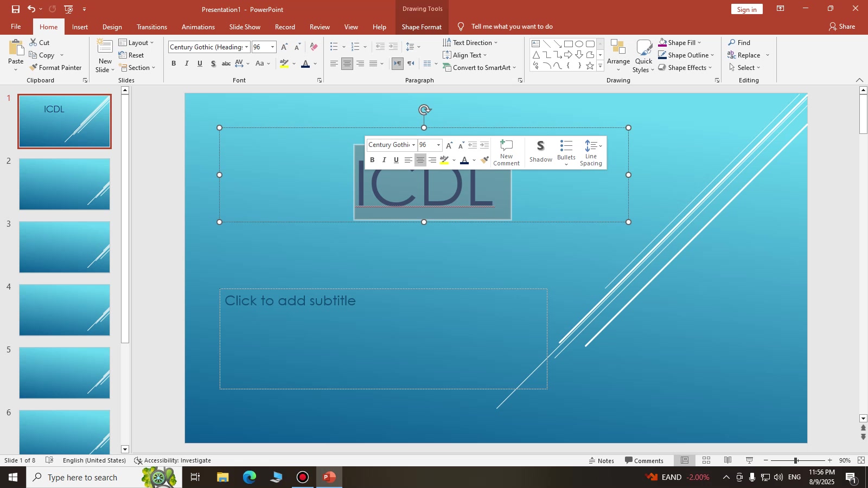Screen dimensions: 868x488
Task: Open the font size dropdown in ribbon
Action: (x=273, y=47)
